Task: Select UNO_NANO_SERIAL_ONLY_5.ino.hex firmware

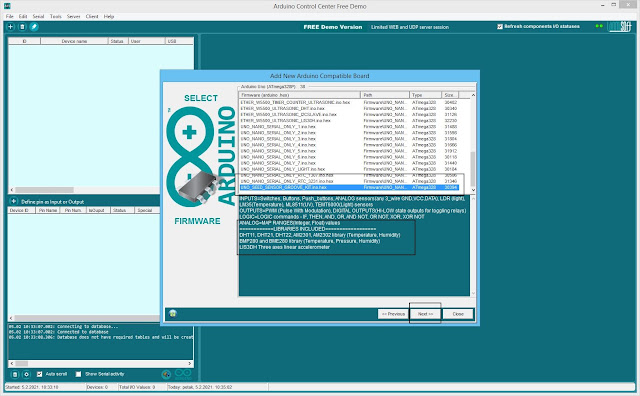Action: pyautogui.click(x=349, y=151)
